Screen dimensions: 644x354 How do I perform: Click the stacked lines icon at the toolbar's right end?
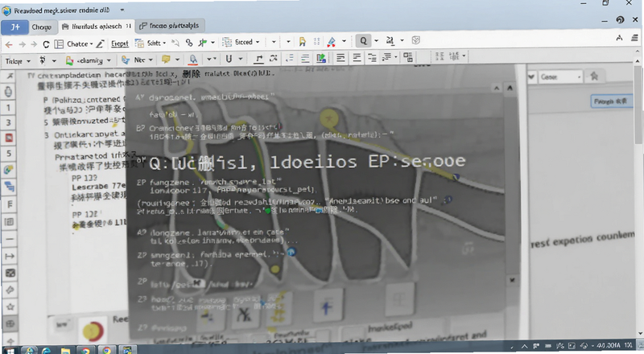pos(634,38)
